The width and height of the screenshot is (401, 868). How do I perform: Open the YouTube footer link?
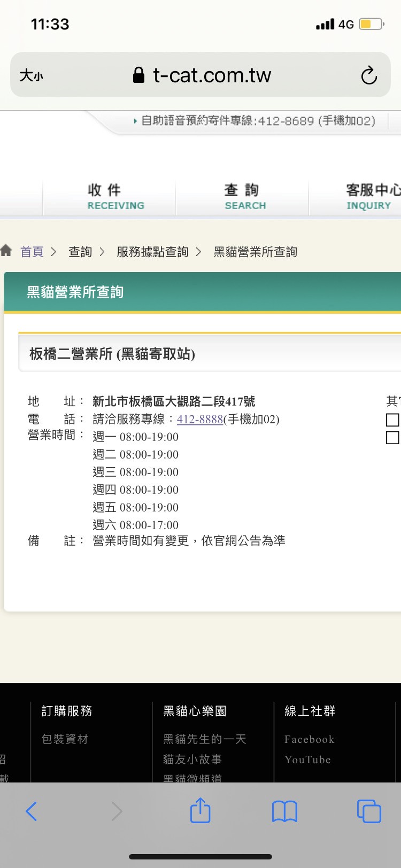pyautogui.click(x=307, y=759)
